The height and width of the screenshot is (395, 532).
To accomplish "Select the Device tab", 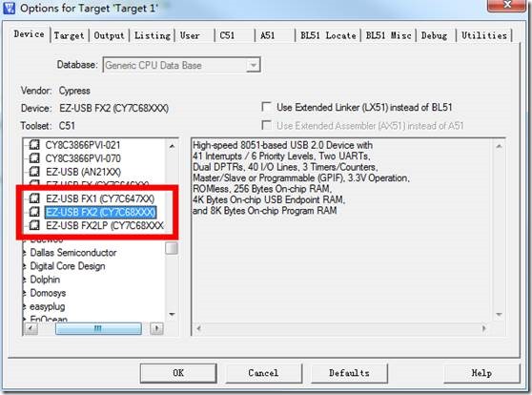I will 30,34.
